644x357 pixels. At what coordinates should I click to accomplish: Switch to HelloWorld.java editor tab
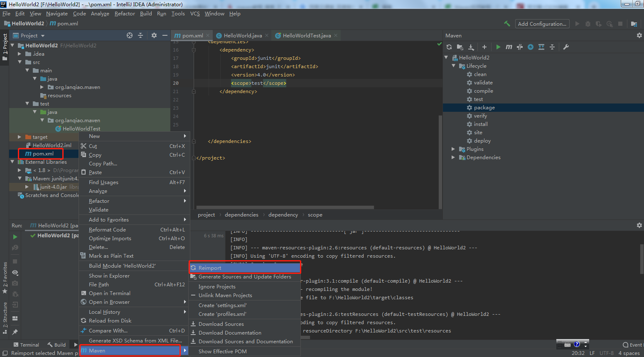tap(243, 35)
